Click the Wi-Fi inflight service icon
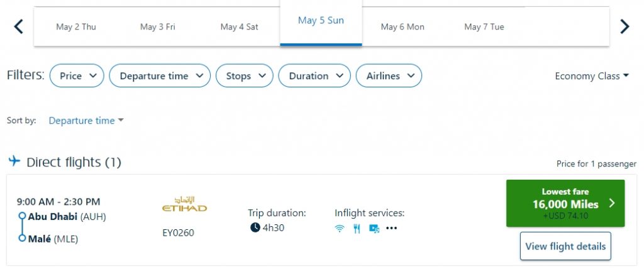 coord(340,229)
